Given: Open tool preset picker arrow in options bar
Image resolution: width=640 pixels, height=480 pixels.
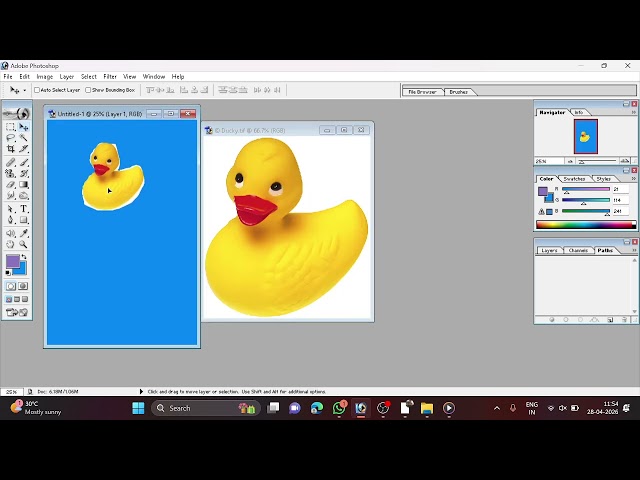Looking at the screenshot, I should [24, 90].
